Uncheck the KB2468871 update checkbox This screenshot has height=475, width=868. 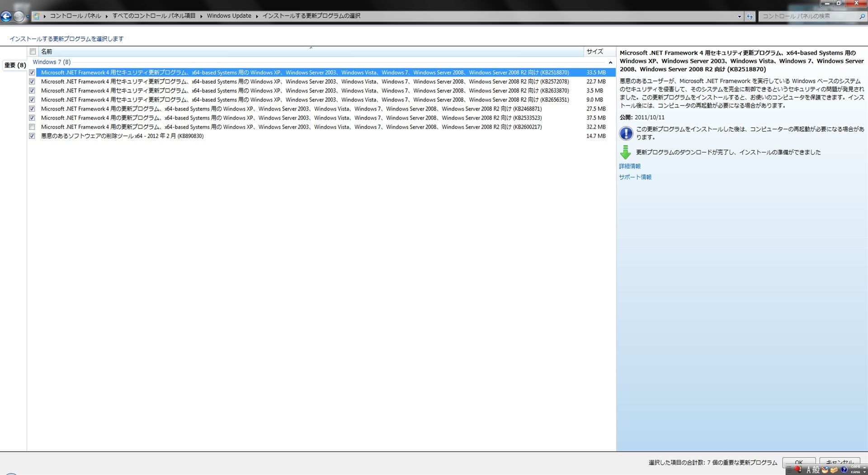32,109
